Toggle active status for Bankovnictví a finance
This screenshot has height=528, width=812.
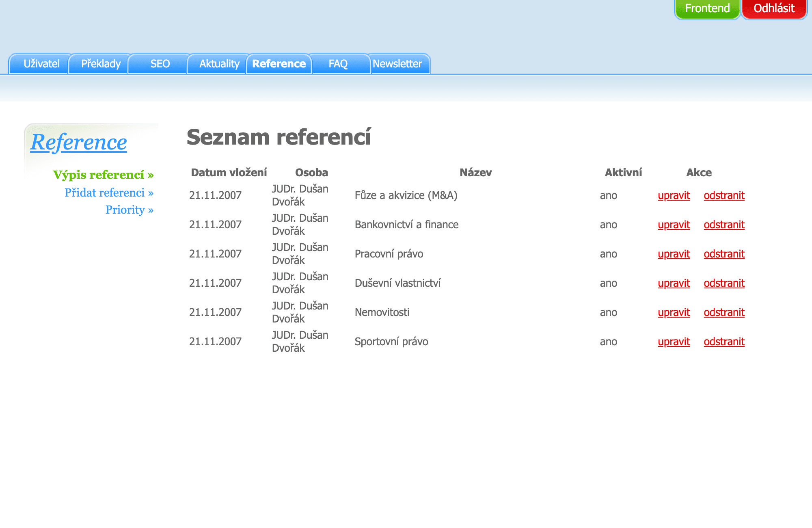pos(609,224)
